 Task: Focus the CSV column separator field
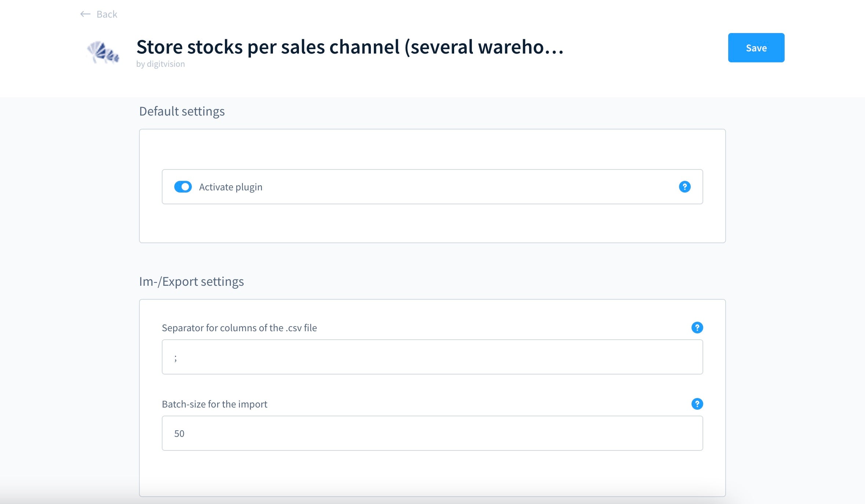[x=432, y=357]
